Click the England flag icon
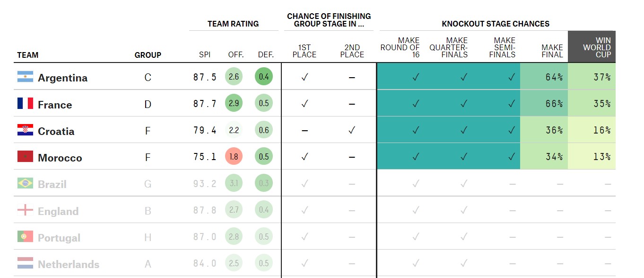This screenshot has height=278, width=644. point(25,210)
